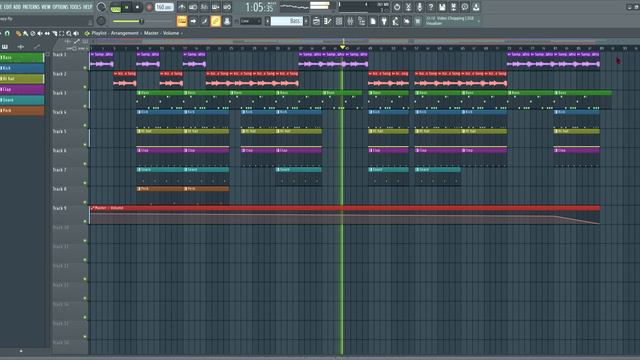Open the Browser view icon
Viewport: 640px width, 360px height.
[x=362, y=21]
